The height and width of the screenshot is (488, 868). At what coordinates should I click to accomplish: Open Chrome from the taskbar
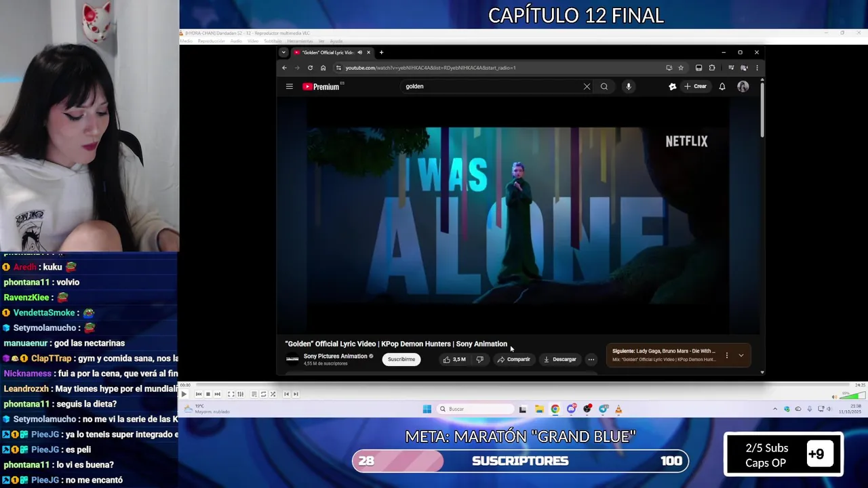pos(555,409)
